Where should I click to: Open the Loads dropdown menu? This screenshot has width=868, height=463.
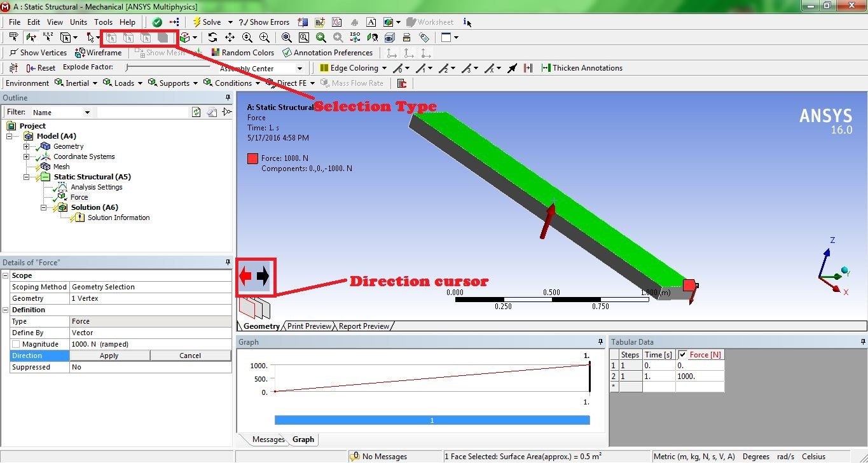pyautogui.click(x=123, y=83)
